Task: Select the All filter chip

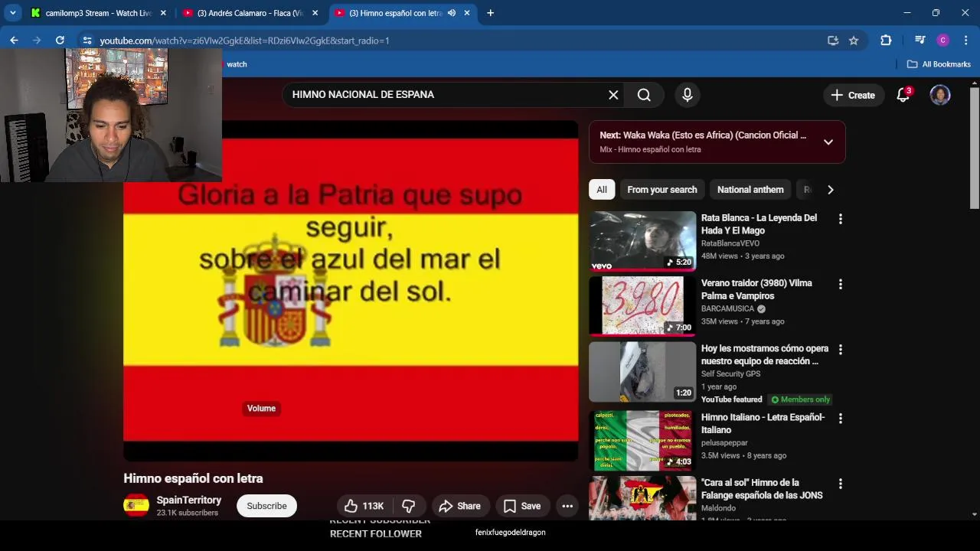Action: coord(602,190)
